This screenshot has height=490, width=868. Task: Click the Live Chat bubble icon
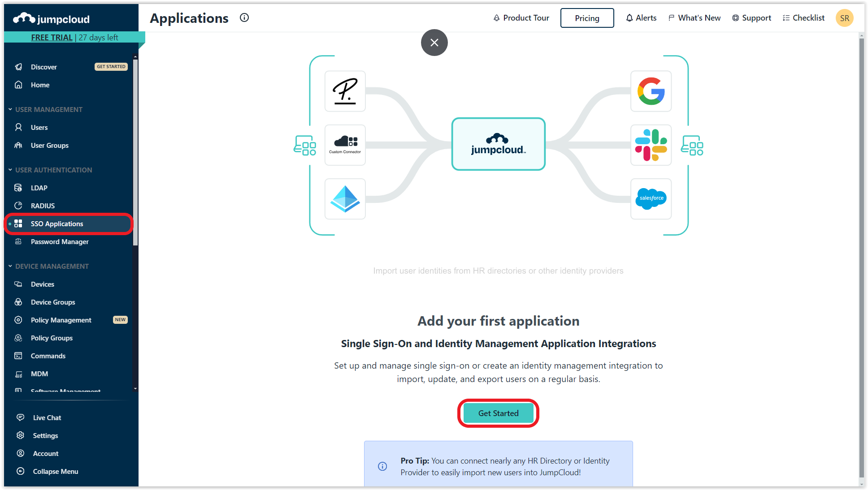pos(20,417)
